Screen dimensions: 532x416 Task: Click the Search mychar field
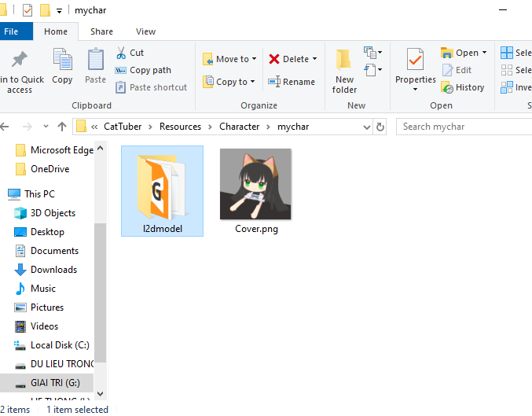pyautogui.click(x=464, y=127)
